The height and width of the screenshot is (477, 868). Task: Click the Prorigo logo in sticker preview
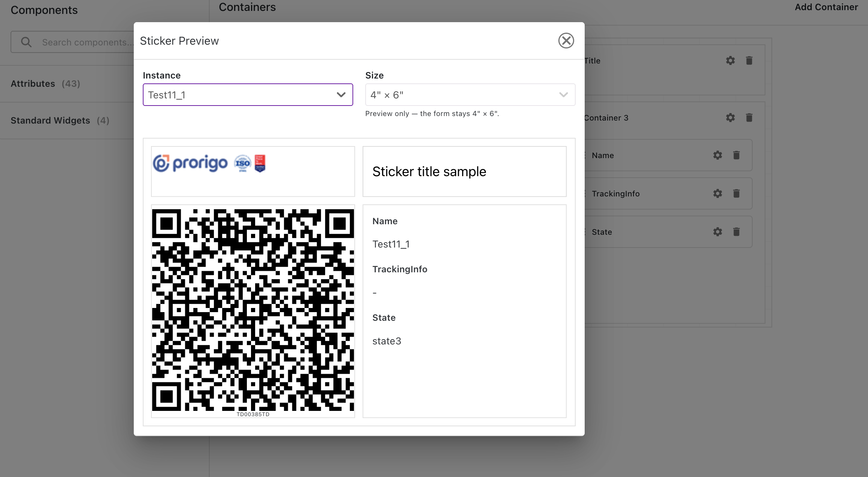[209, 163]
